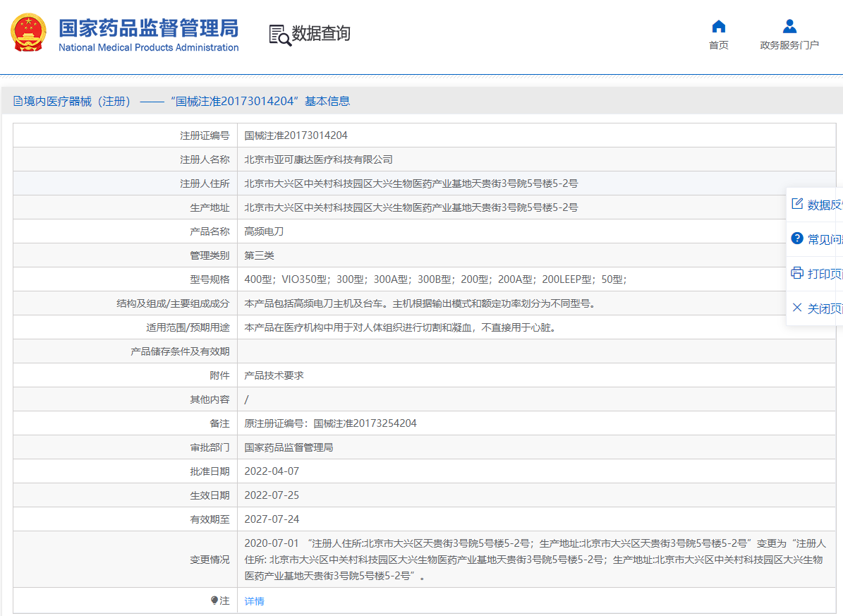843x616 pixels.
Task: Click National Medical Products Administration text
Action: [x=148, y=47]
